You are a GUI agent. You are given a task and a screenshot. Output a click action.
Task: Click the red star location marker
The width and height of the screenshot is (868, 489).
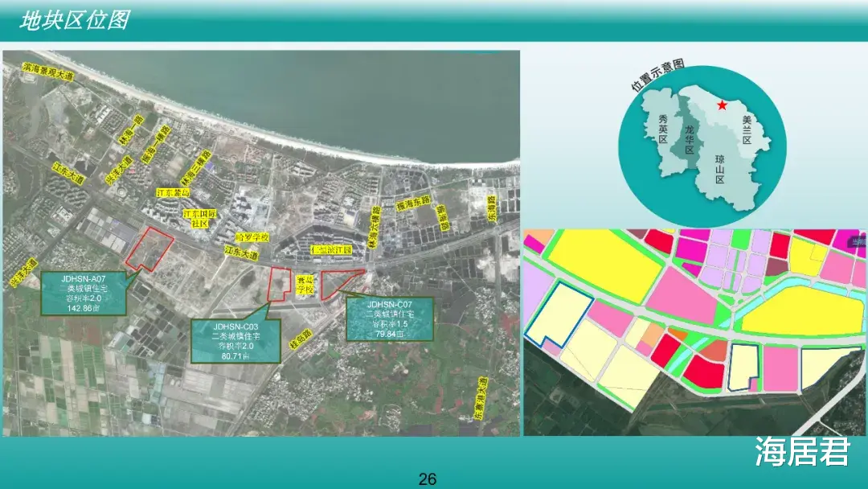click(x=722, y=105)
